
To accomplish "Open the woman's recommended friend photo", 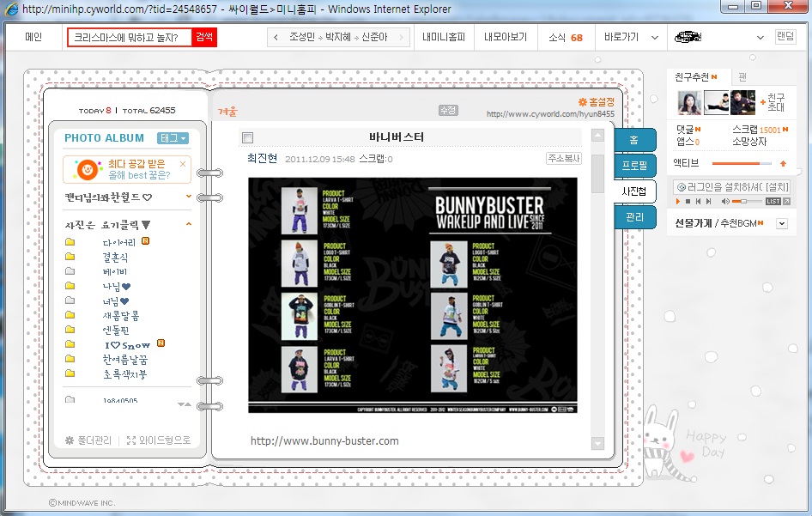I will (690, 102).
